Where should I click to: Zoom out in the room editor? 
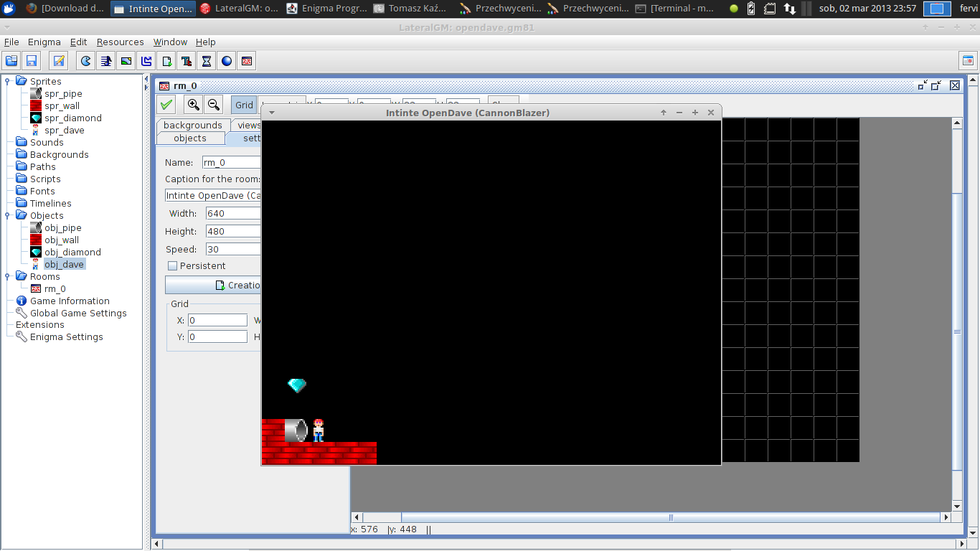click(213, 105)
